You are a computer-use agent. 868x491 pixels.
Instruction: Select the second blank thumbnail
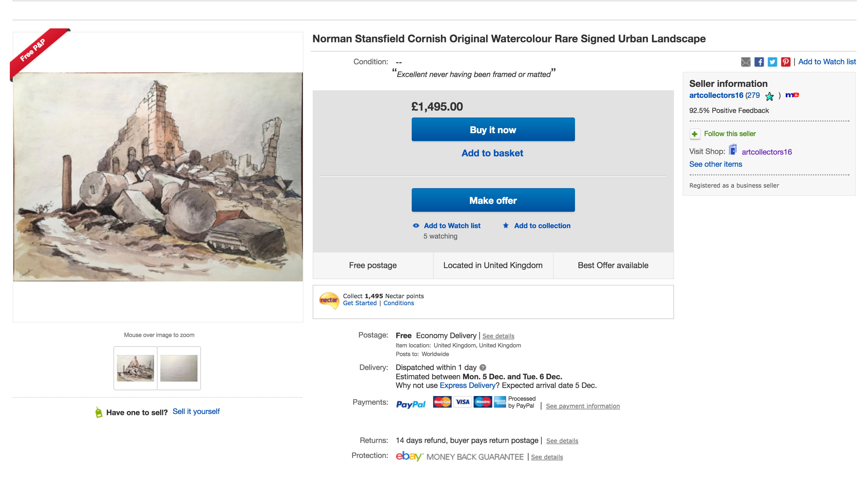coord(179,368)
